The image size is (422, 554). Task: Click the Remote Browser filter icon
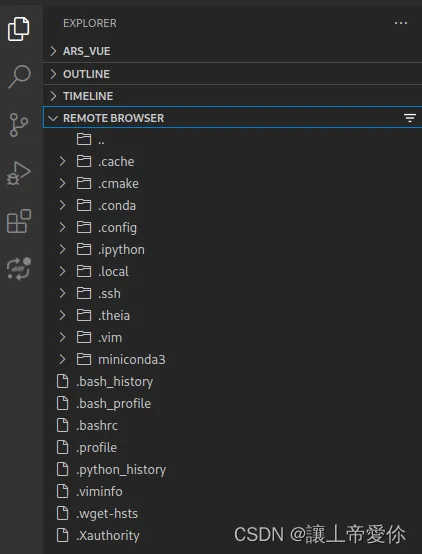click(410, 118)
